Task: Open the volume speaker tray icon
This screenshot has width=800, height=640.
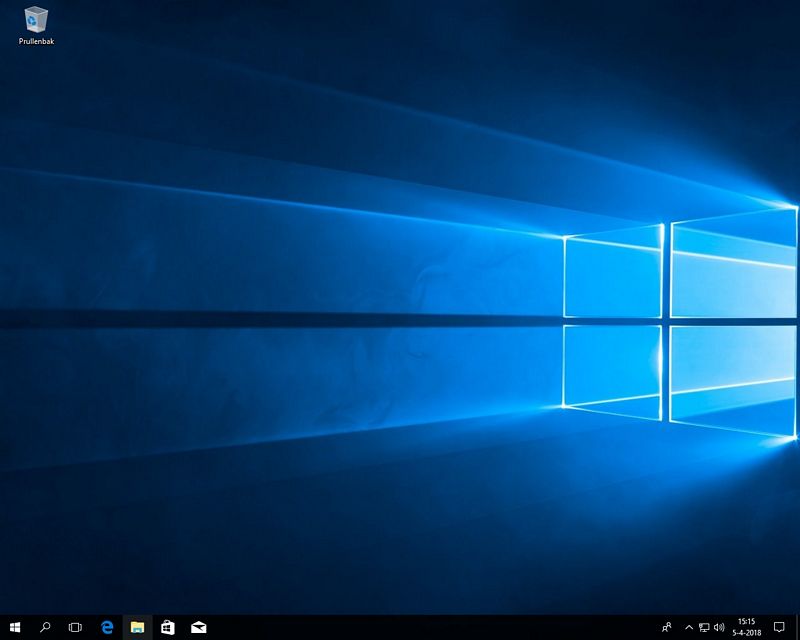Action: point(719,627)
